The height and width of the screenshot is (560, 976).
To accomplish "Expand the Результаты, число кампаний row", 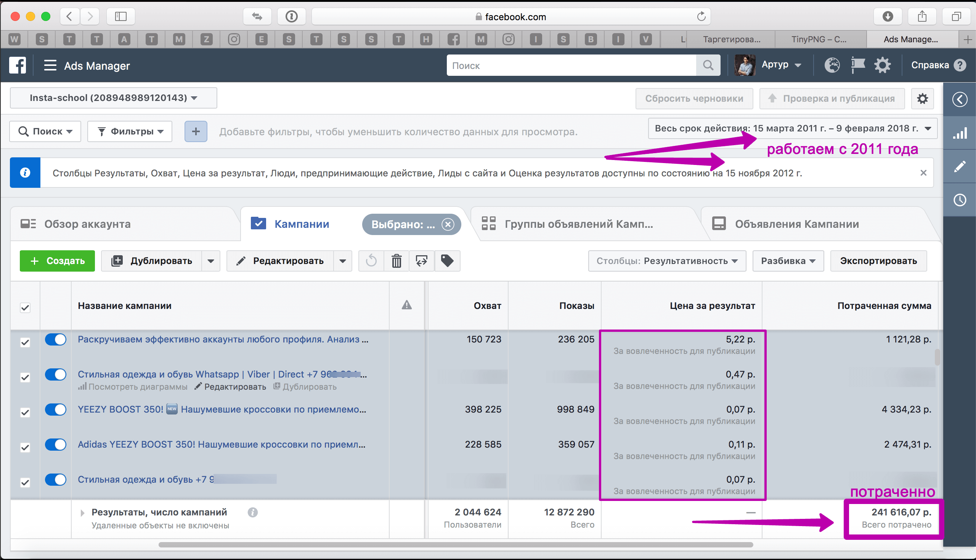I will click(82, 513).
